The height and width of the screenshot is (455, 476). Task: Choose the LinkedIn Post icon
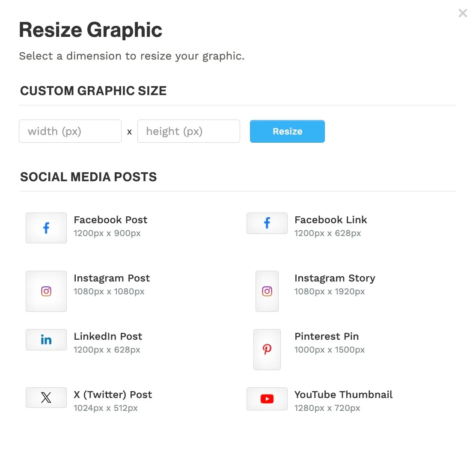pyautogui.click(x=46, y=339)
